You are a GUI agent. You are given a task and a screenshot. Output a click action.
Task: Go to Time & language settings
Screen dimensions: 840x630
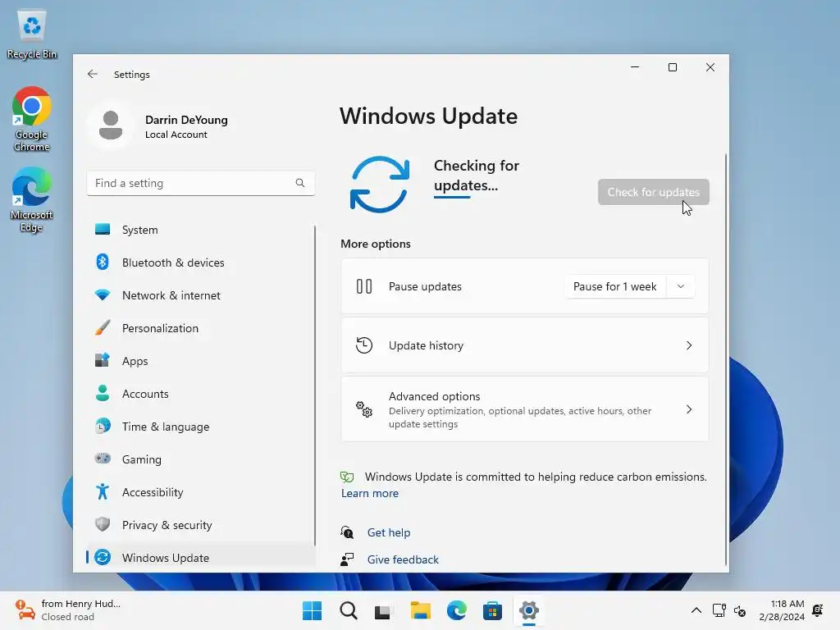pos(201,427)
